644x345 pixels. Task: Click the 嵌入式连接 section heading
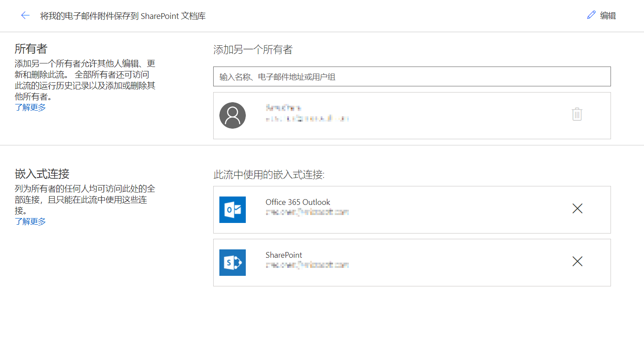(x=42, y=174)
